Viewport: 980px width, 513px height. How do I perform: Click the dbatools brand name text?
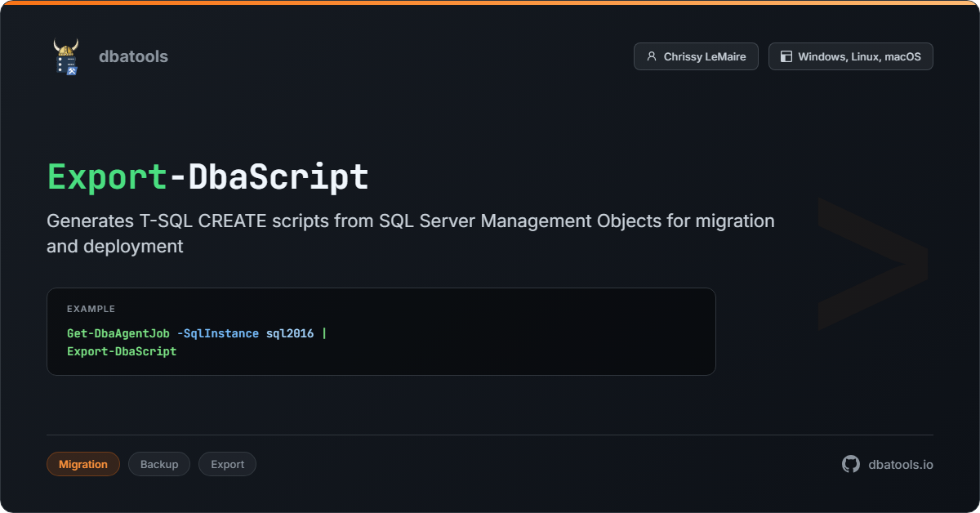[x=133, y=56]
